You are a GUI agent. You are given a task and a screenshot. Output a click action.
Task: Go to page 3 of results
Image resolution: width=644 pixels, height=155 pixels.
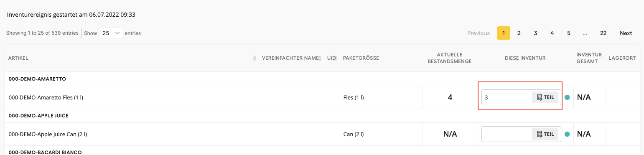[x=535, y=33]
